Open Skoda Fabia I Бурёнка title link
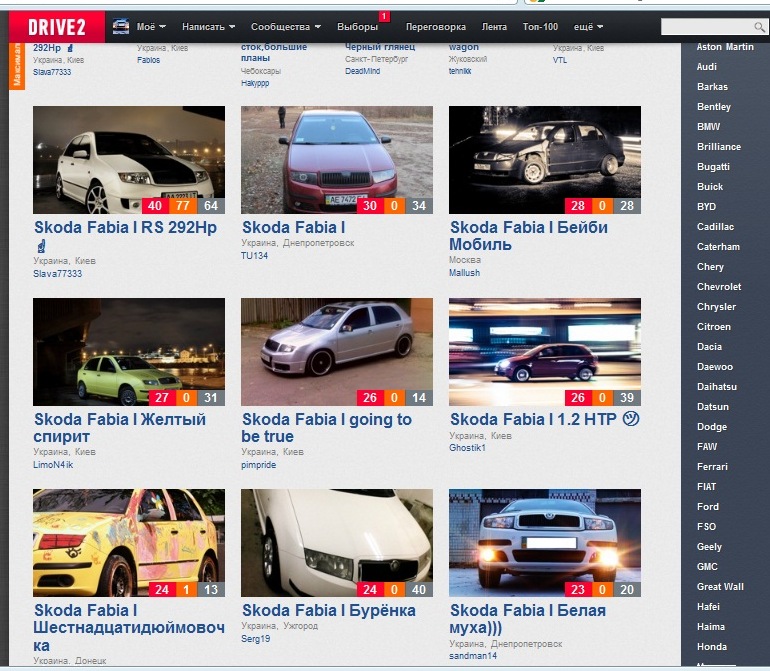The image size is (770, 671). pos(329,611)
